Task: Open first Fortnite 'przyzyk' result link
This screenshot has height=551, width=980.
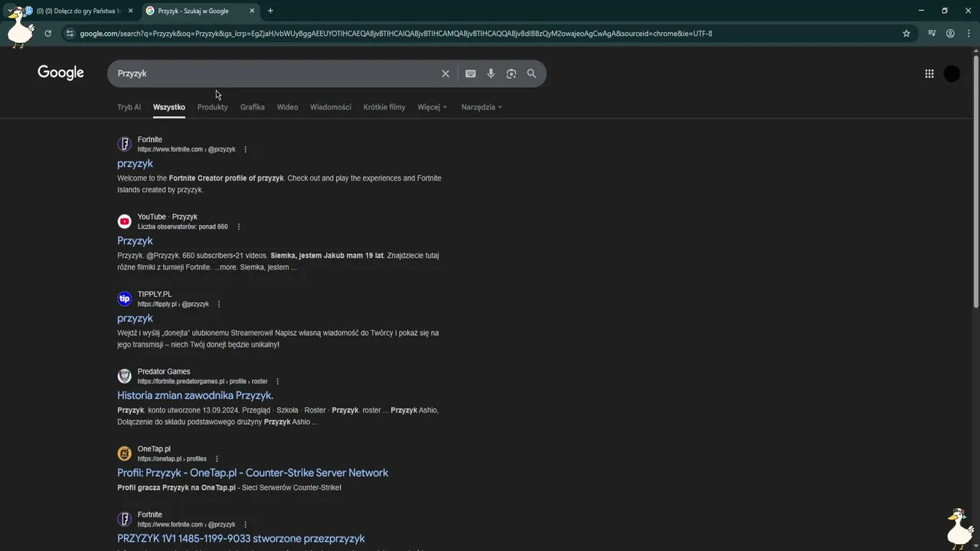Action: 135,164
